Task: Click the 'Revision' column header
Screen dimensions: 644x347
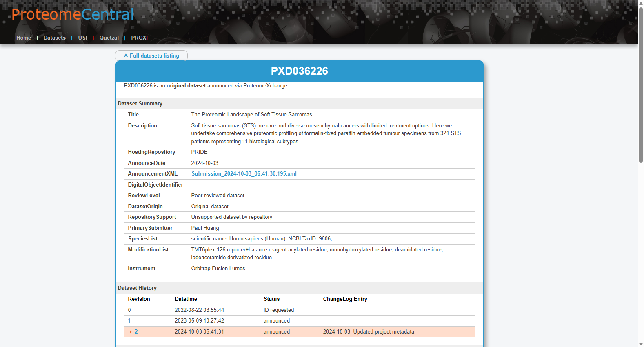Action: tap(139, 299)
